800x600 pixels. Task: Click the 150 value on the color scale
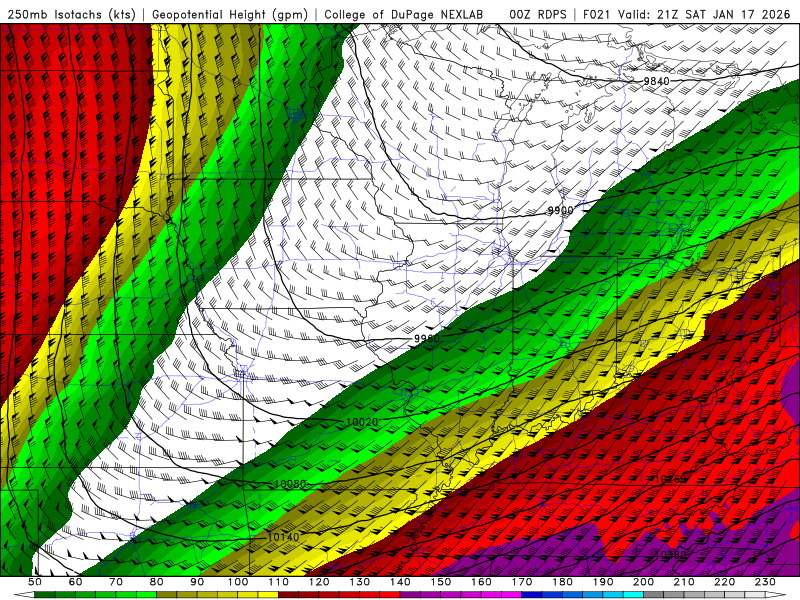coord(440,582)
